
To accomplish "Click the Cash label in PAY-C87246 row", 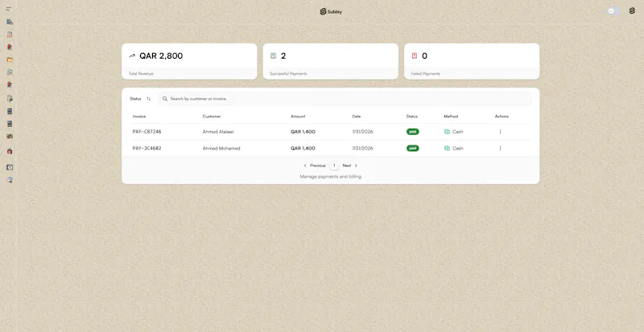I will pos(457,132).
